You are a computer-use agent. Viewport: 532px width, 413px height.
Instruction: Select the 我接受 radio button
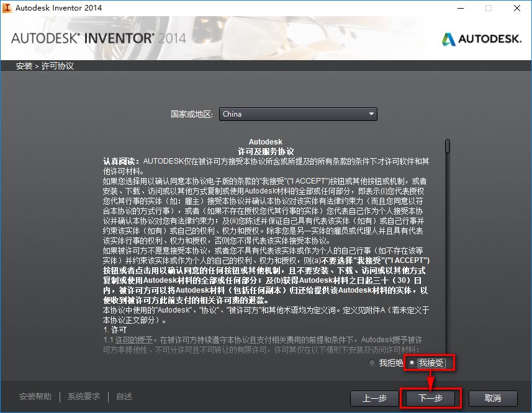coord(412,362)
